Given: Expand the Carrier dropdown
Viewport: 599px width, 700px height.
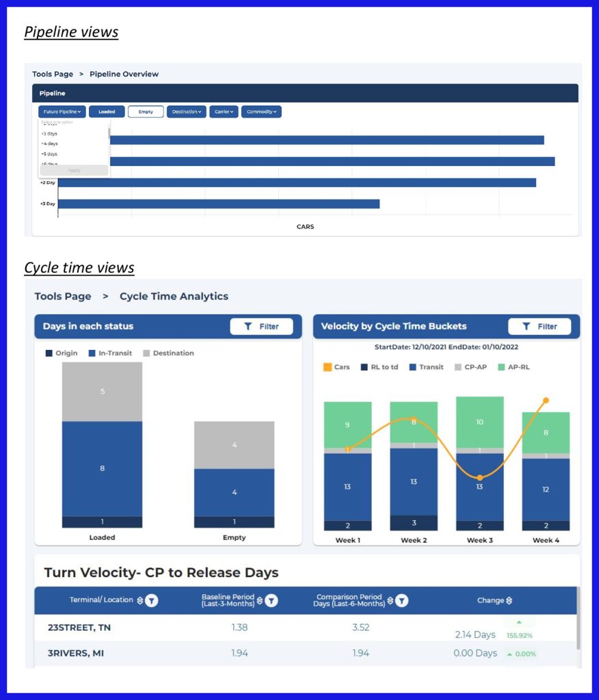Looking at the screenshot, I should point(224,111).
